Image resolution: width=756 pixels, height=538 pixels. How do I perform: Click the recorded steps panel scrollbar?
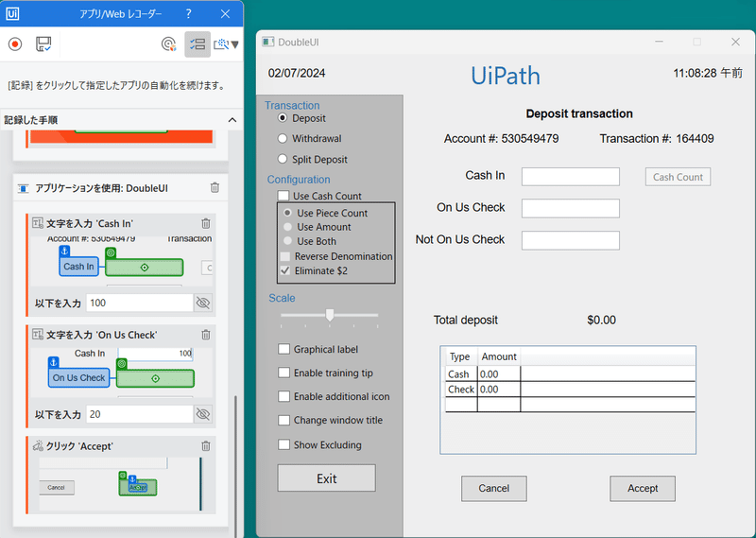235,465
